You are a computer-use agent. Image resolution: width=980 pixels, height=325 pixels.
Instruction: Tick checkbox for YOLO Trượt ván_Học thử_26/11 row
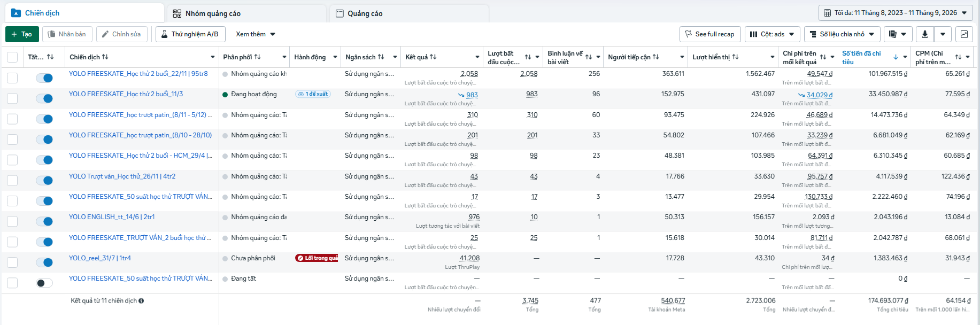[12, 181]
